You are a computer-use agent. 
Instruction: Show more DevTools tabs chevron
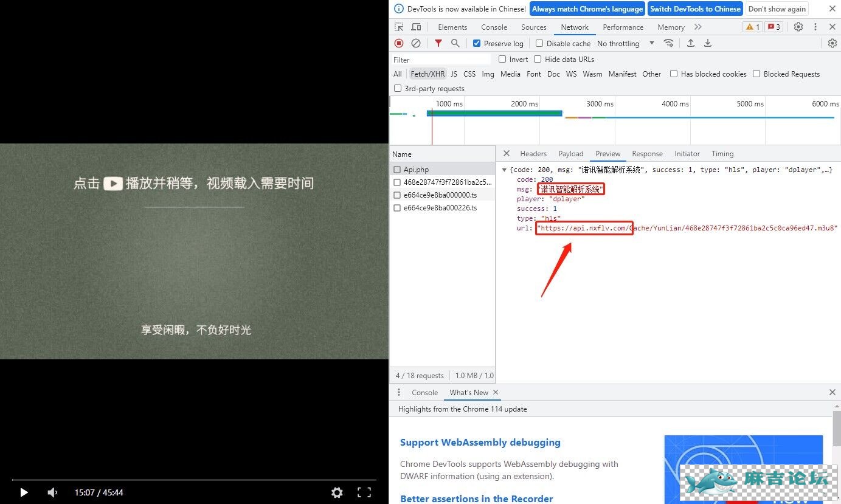(698, 27)
